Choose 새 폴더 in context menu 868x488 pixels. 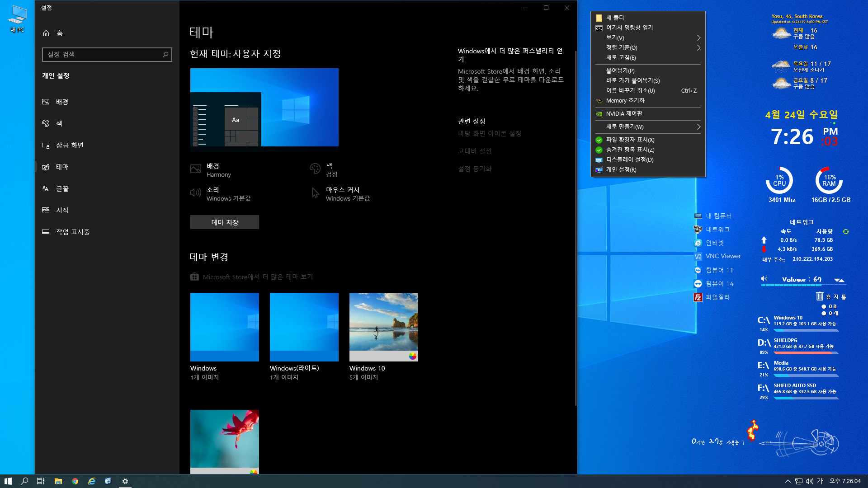click(648, 18)
